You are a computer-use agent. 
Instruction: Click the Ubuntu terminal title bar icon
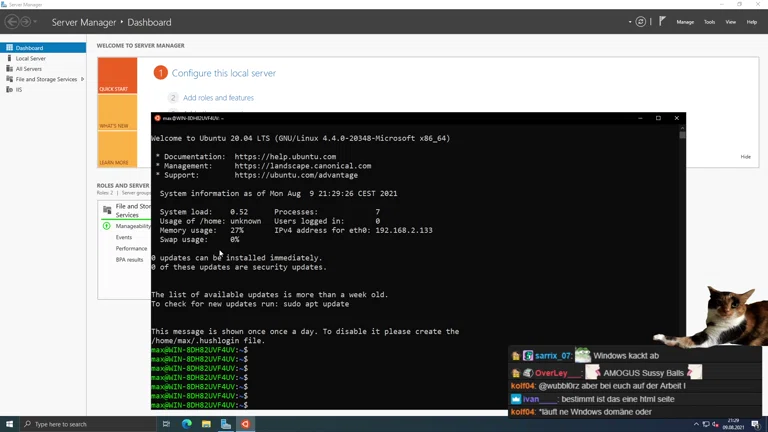pyautogui.click(x=157, y=118)
